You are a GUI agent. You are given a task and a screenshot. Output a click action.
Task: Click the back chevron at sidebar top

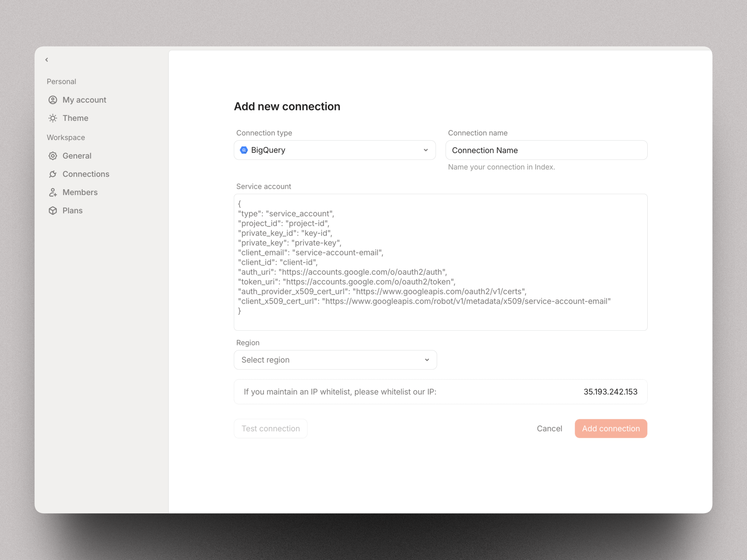(47, 60)
